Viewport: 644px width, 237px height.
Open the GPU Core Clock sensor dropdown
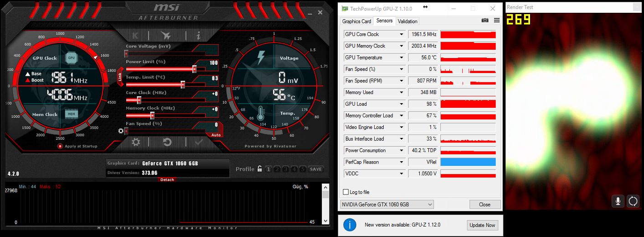click(402, 34)
